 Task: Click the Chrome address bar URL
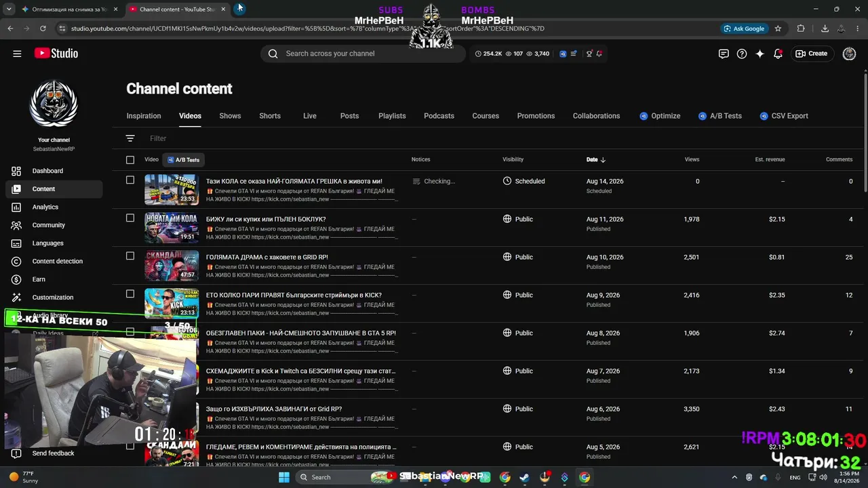[307, 28]
